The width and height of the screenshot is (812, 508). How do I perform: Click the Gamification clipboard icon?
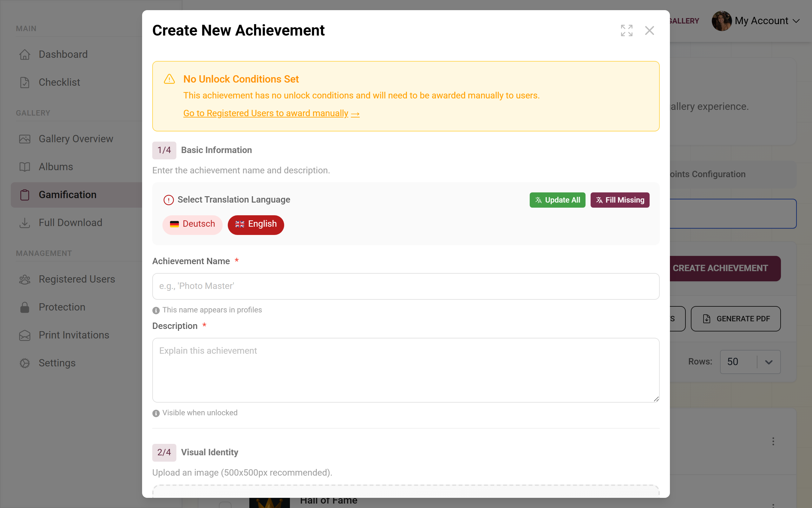click(x=24, y=195)
